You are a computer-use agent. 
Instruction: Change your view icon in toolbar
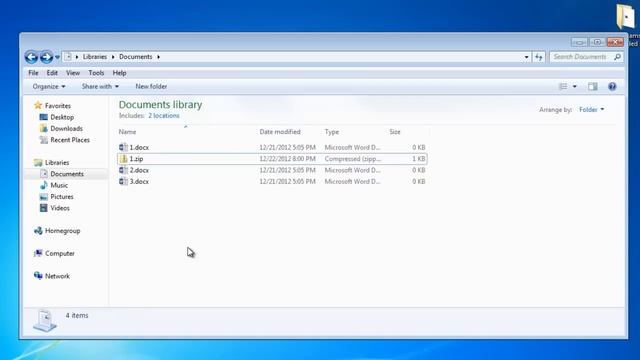point(563,87)
